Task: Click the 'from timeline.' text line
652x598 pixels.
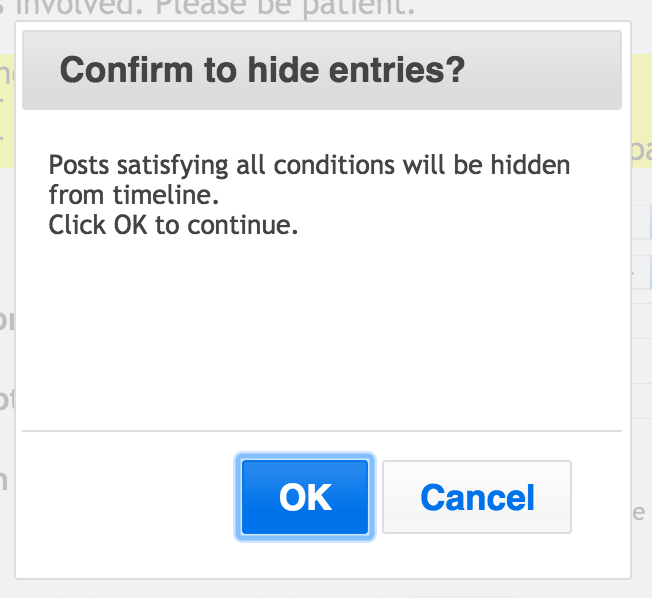Action: click(133, 195)
